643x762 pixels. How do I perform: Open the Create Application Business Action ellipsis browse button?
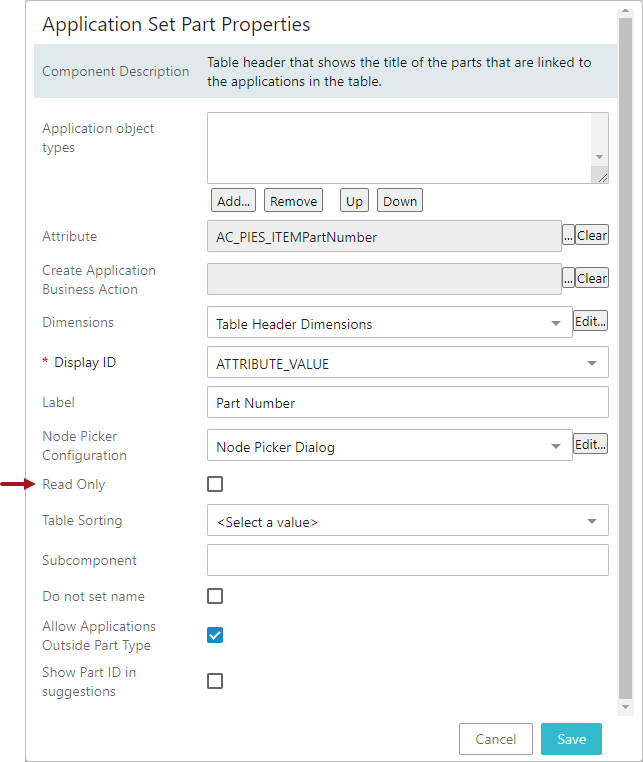click(x=568, y=278)
